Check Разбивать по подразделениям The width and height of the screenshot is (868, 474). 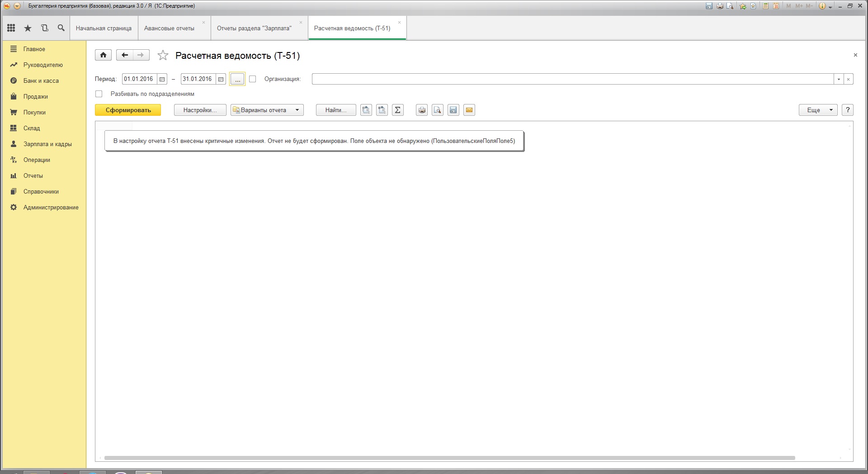click(x=99, y=94)
